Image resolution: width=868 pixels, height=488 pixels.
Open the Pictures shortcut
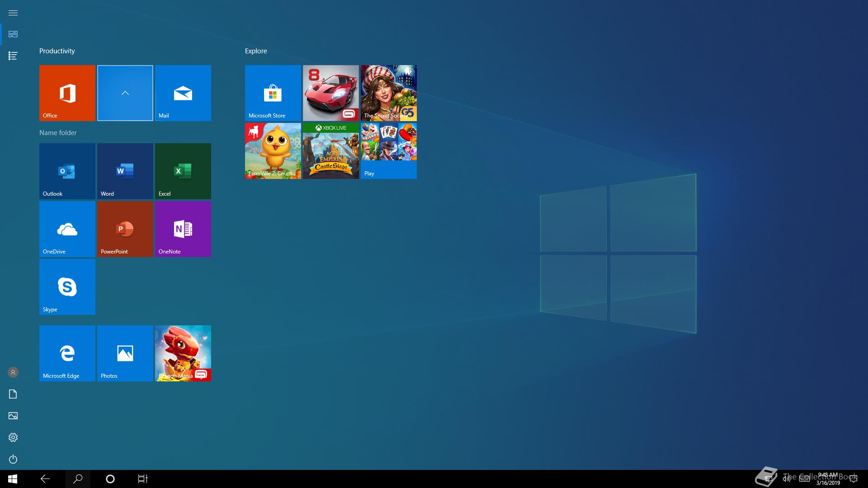[x=13, y=416]
